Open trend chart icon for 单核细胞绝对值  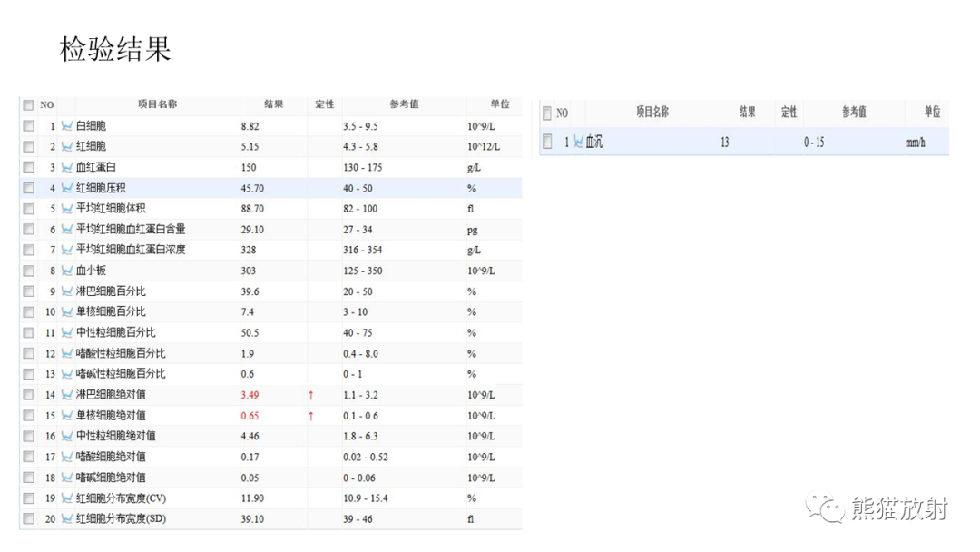pyautogui.click(x=67, y=416)
